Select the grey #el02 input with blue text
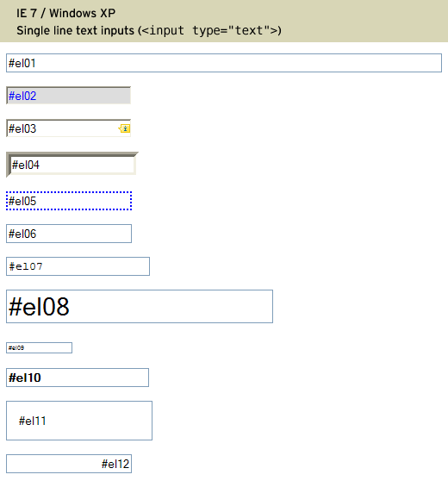448x487 pixels. pos(68,96)
